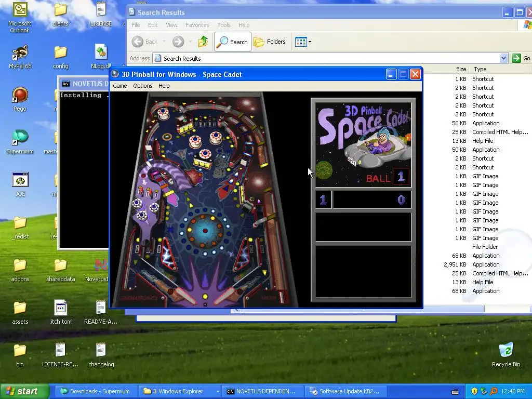The height and width of the screenshot is (399, 532).
Task: Select the shareddata folder on desktop
Action: [60, 270]
